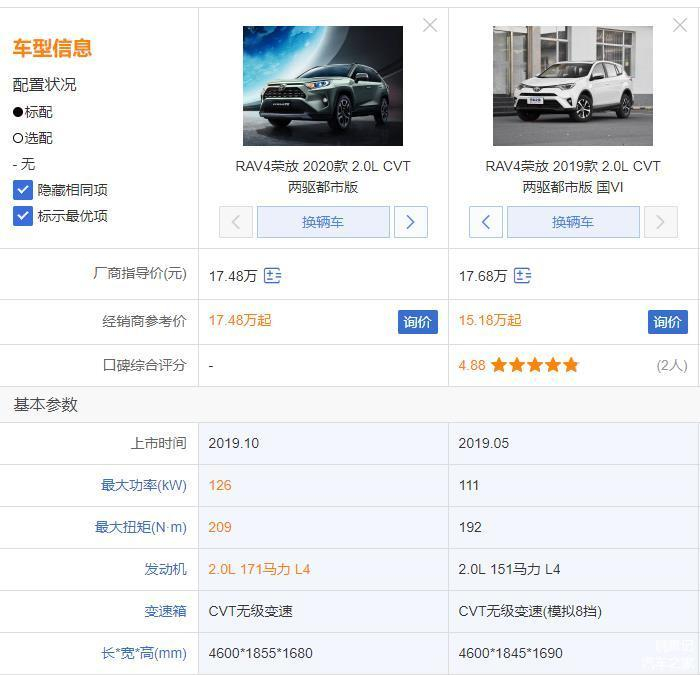Open price details icon next to 17.48万
The height and width of the screenshot is (675, 700).
tap(272, 276)
